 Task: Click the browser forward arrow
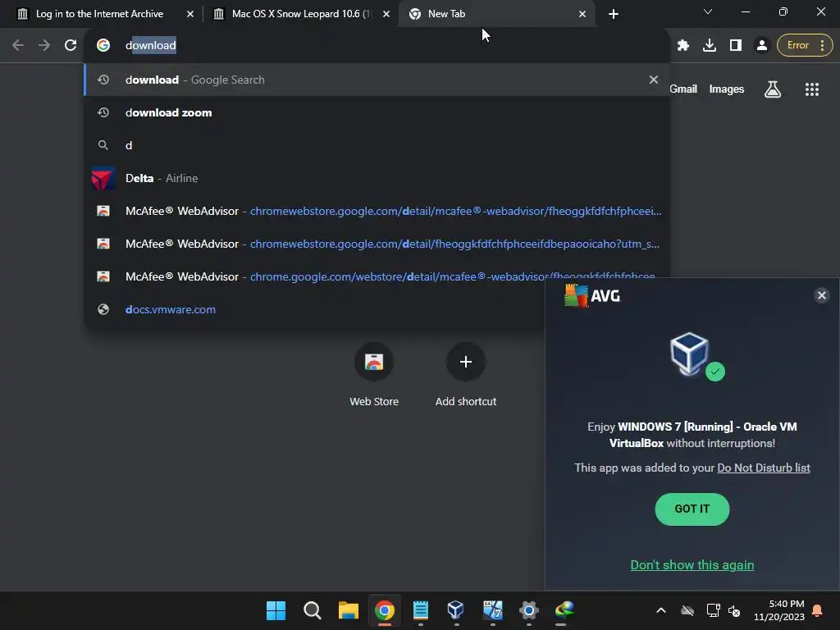point(44,46)
